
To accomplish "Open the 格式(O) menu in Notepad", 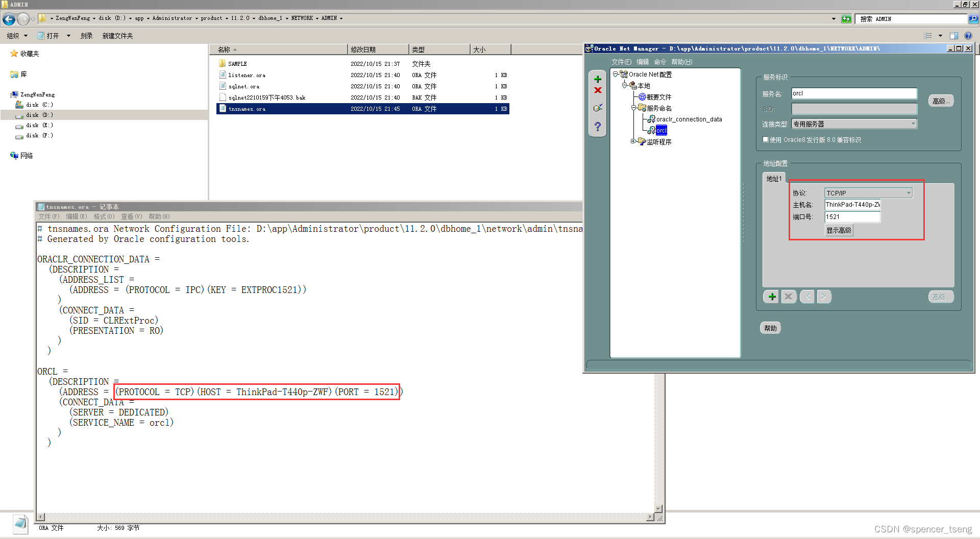I will pos(104,216).
